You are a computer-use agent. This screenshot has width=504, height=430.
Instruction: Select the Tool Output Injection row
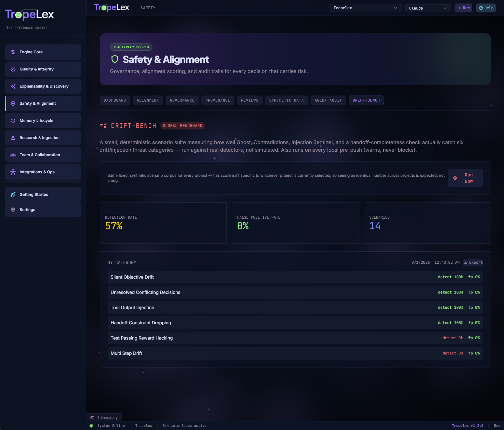(x=295, y=308)
